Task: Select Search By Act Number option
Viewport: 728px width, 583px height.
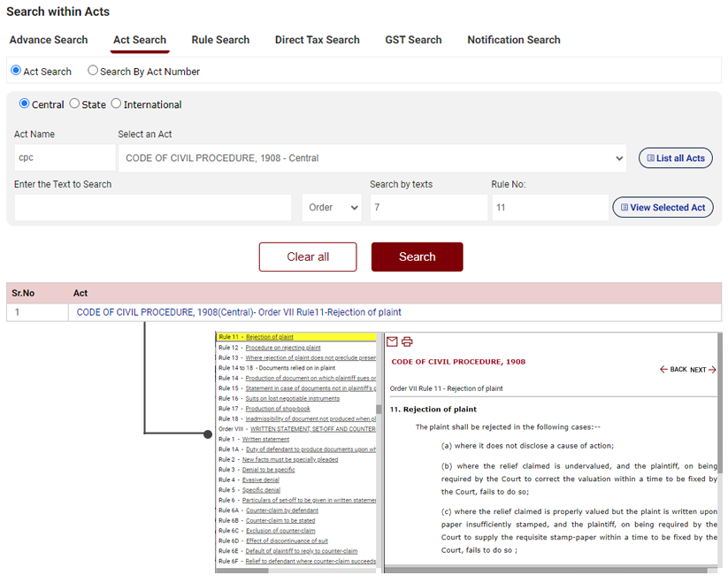Action: point(93,71)
